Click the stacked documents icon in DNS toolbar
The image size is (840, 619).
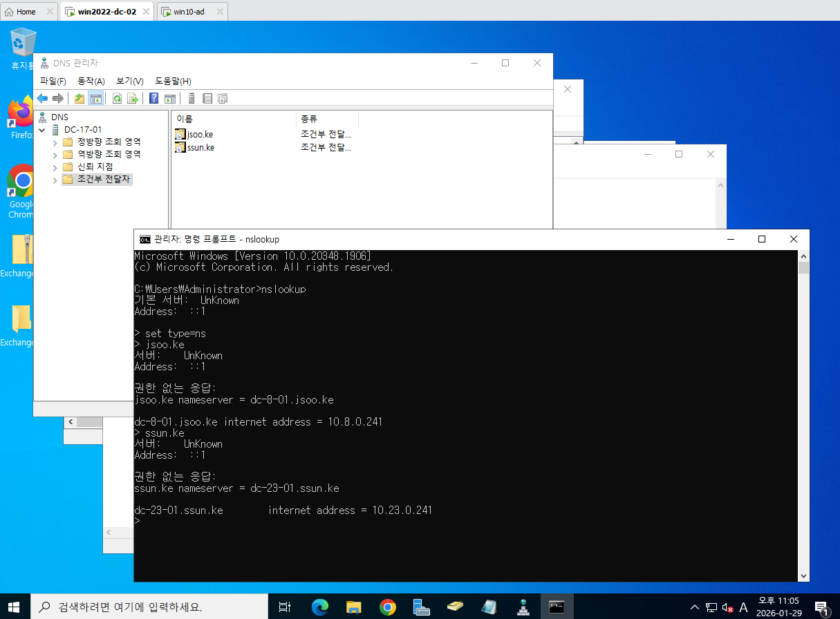(223, 99)
